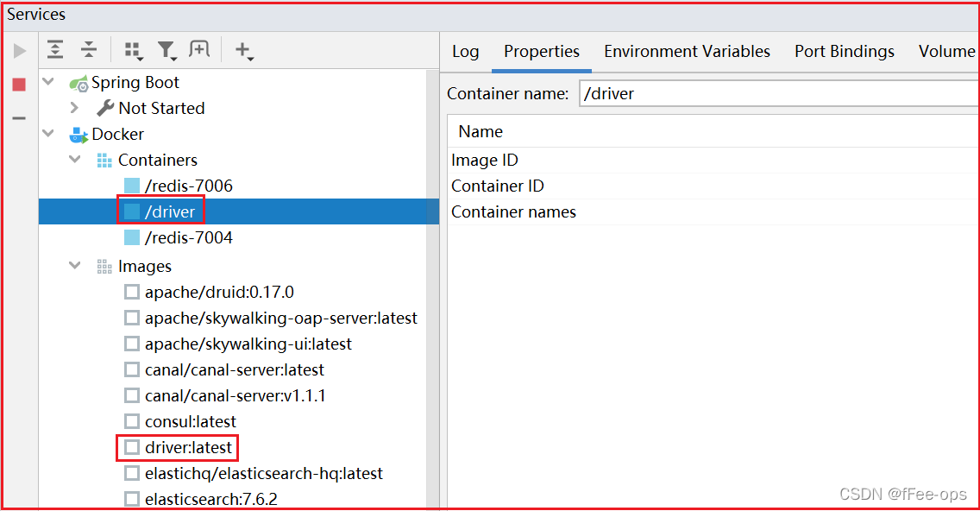Select apache/druid:0.17.0 image name
The width and height of the screenshot is (980, 511).
coord(219,292)
